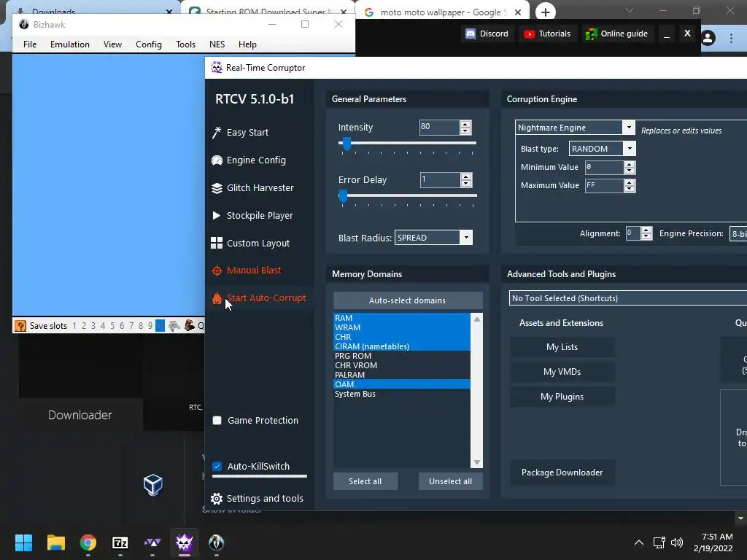
Task: Increase Minimum Value stepper
Action: coord(630,164)
